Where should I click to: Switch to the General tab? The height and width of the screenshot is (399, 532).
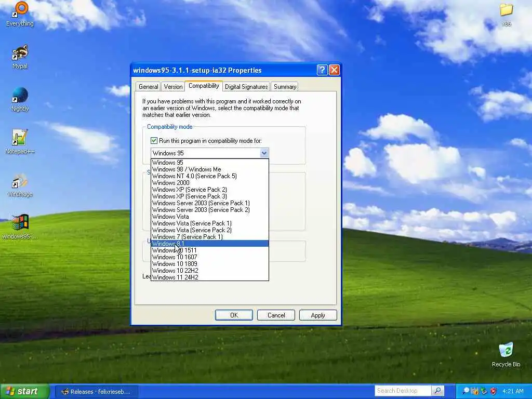tap(148, 87)
